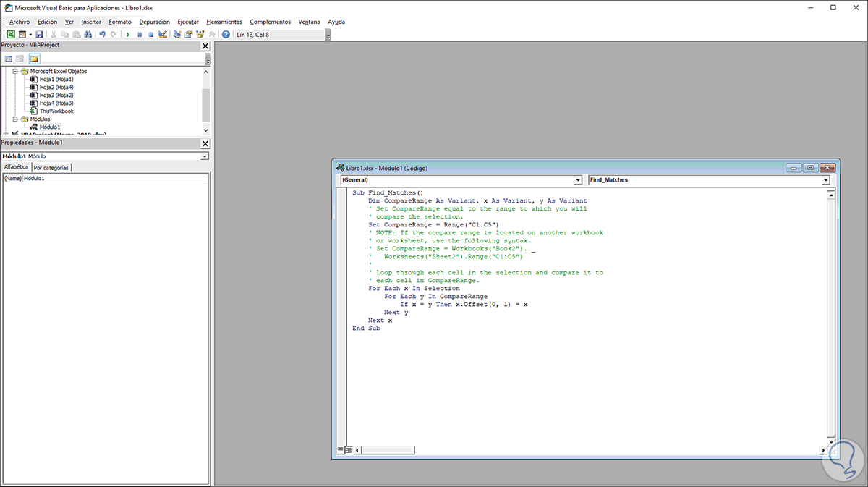Save the workbook with the diskette icon
The image size is (868, 487).
[39, 34]
